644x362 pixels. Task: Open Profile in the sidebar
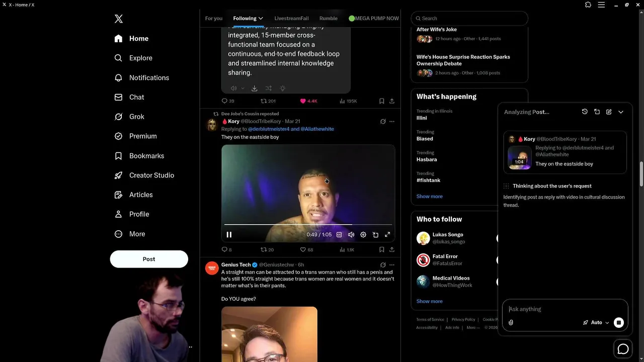[131, 214]
